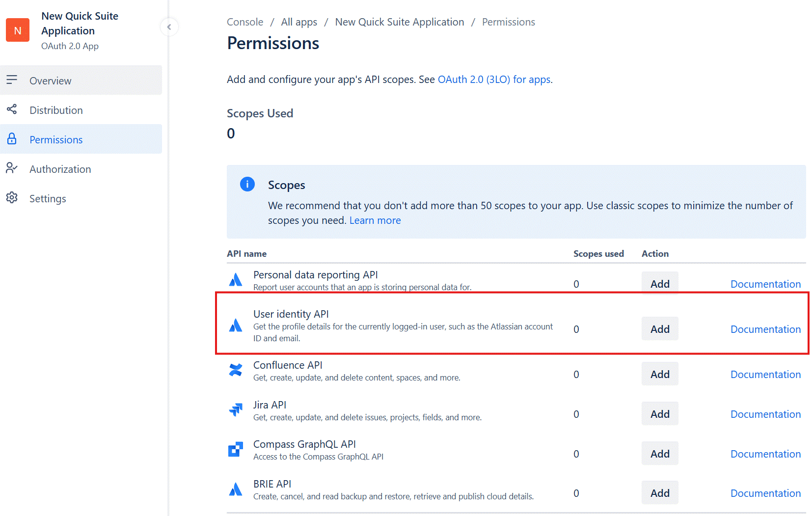Screen dimensions: 812x516
Task: Add the User identity API
Action: [x=660, y=329]
